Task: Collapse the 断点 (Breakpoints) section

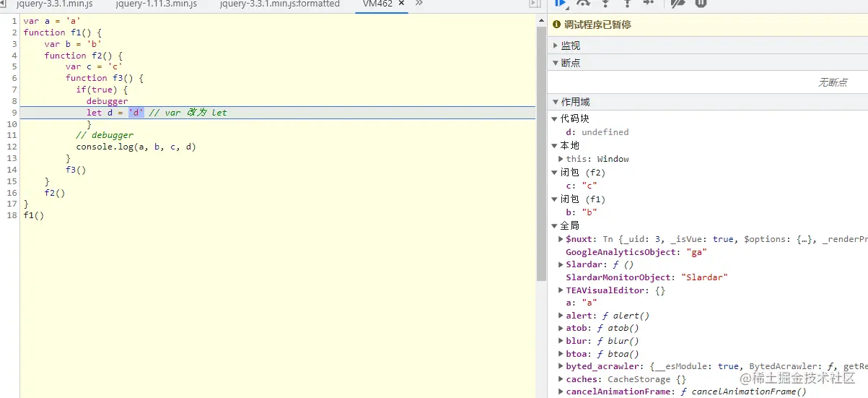Action: pos(707,63)
